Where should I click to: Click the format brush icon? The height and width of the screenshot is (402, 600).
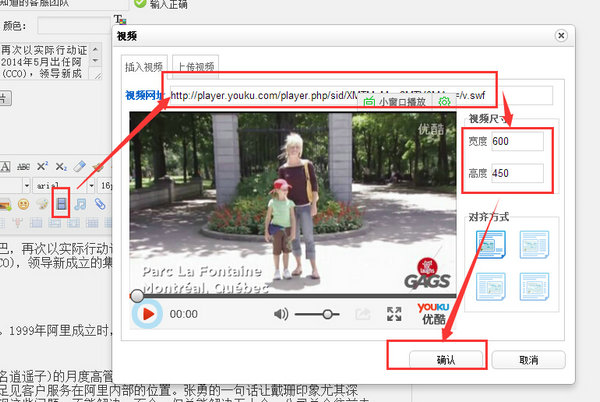[98, 166]
